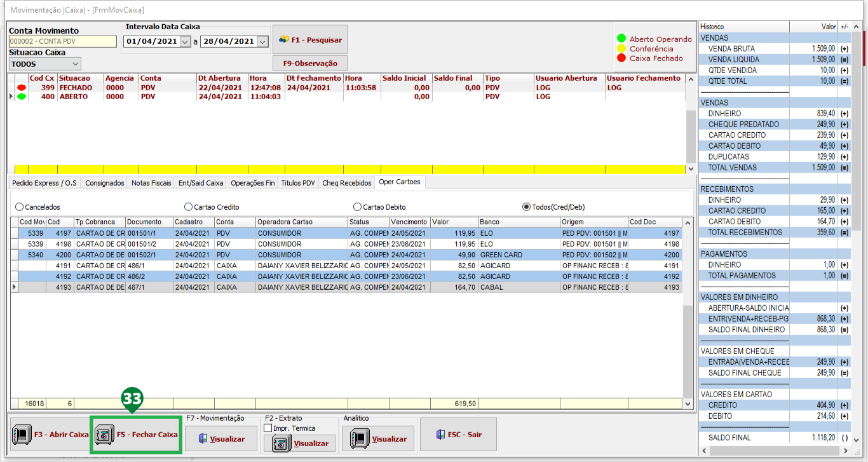
Task: Go to the Notas Fiscais tab
Action: tap(151, 183)
